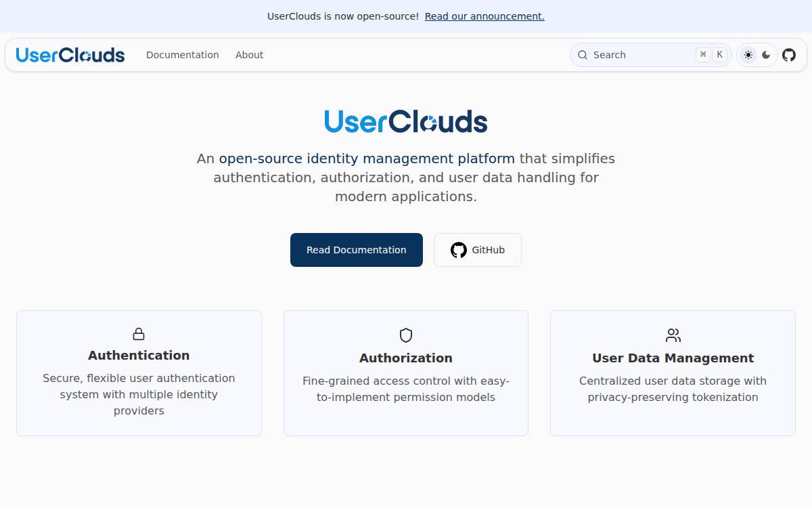Click the Authorization card description text
Image resolution: width=812 pixels, height=508 pixels.
pos(406,389)
